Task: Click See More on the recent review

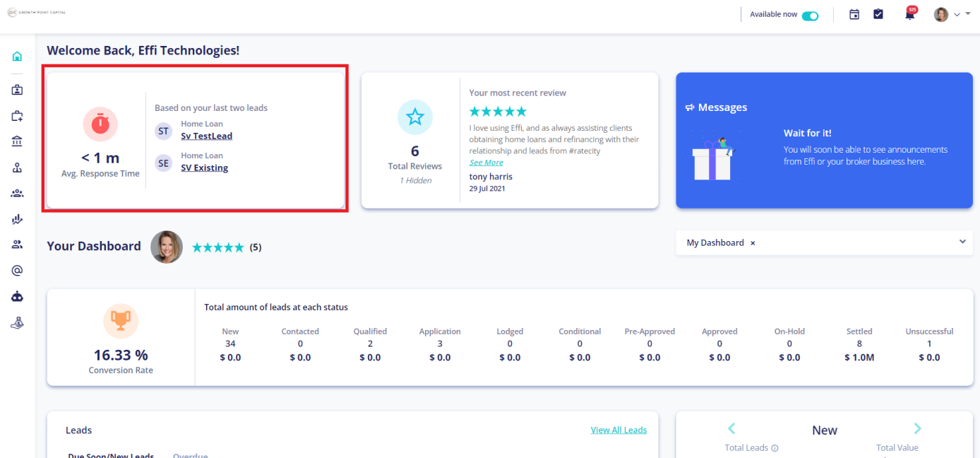Action: [x=486, y=163]
